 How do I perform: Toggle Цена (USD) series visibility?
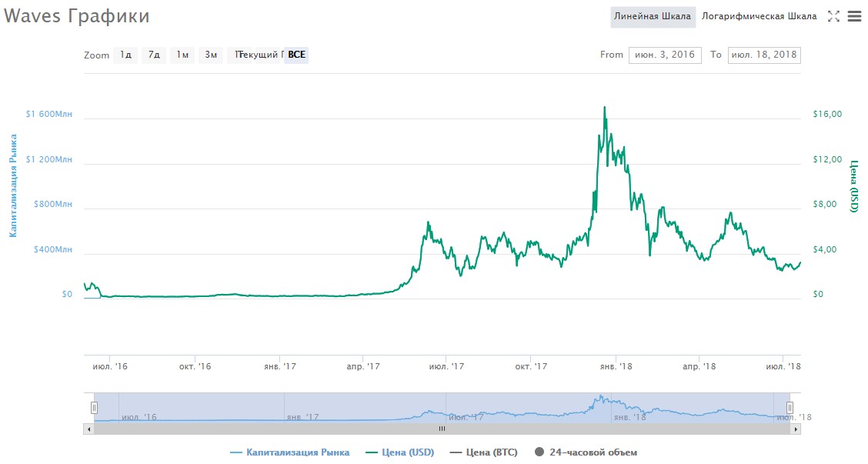[399, 452]
